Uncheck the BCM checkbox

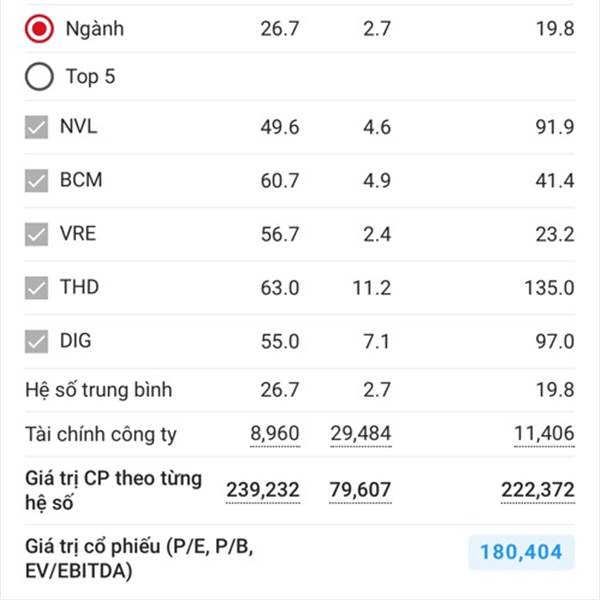pos(37,181)
